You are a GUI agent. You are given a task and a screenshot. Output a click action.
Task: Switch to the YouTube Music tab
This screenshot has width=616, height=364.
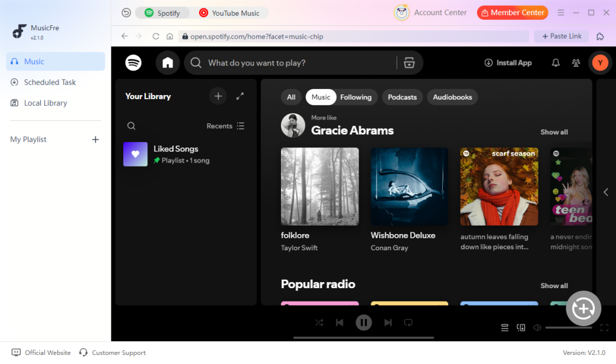[x=229, y=13]
